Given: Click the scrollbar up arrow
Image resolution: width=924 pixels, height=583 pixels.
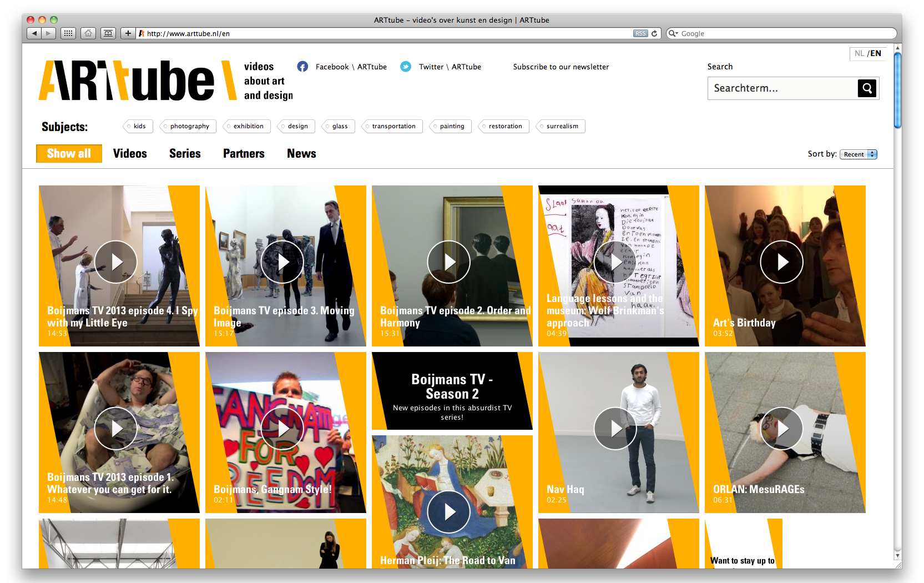Looking at the screenshot, I should coord(897,48).
